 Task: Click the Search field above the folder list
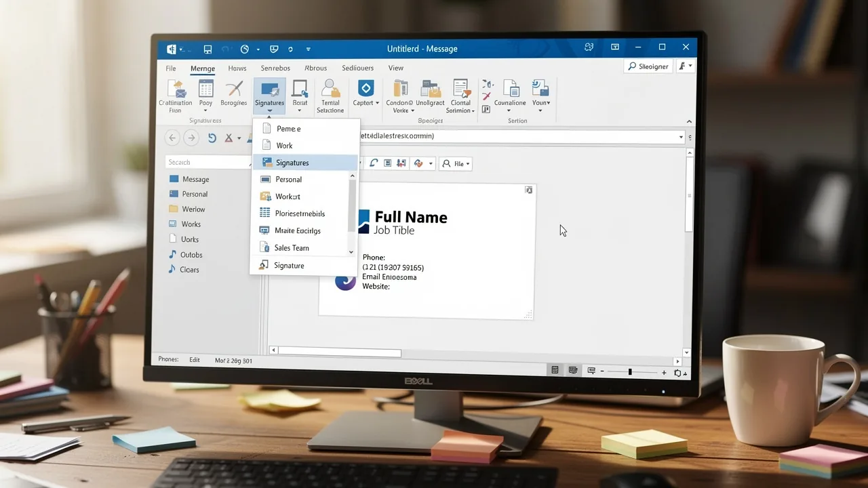[208, 162]
